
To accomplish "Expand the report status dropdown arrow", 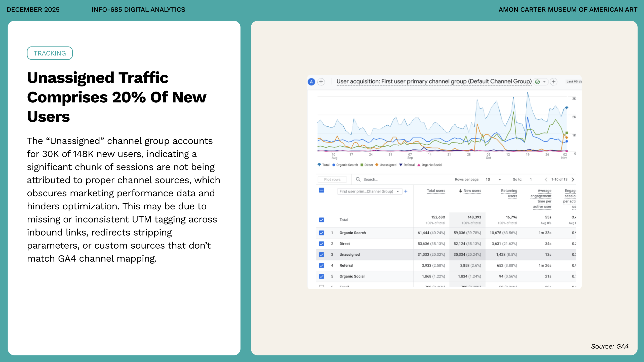I will (544, 82).
